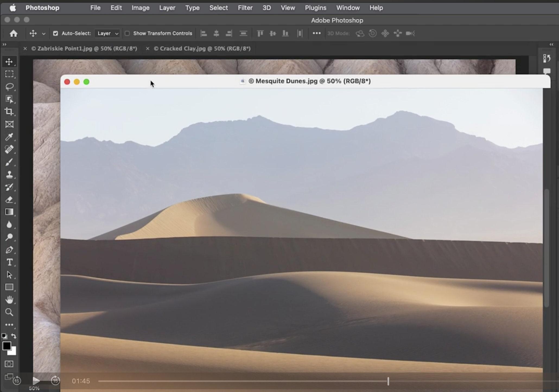Select the Lasso tool

coord(9,87)
